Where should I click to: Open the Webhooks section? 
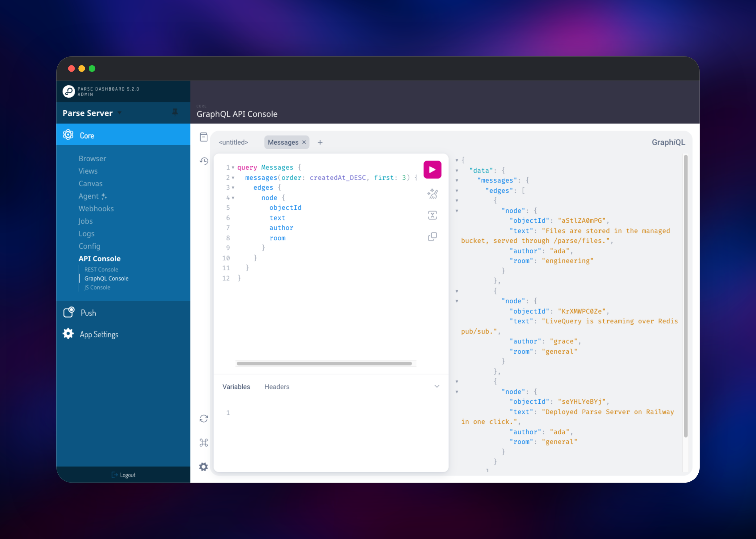click(96, 208)
